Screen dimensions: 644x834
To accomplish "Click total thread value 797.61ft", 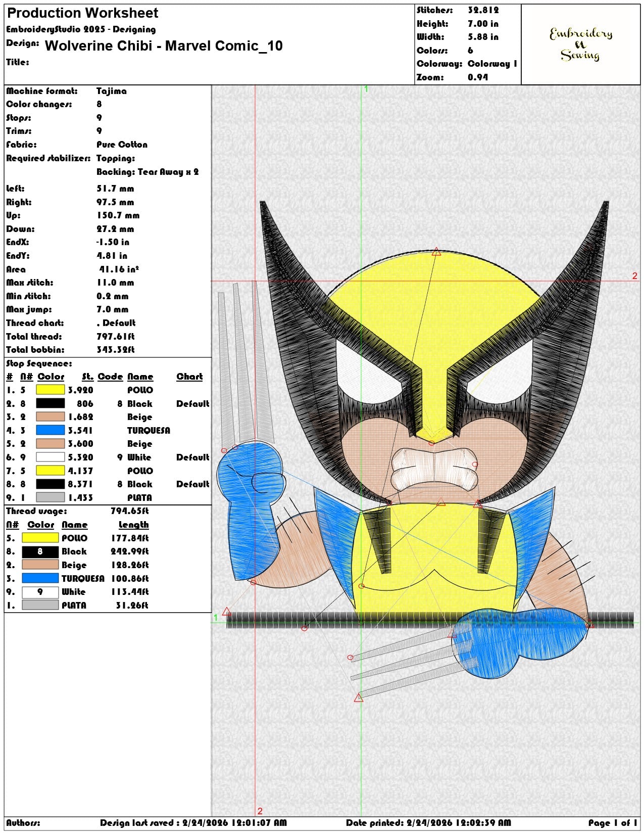I will [115, 337].
